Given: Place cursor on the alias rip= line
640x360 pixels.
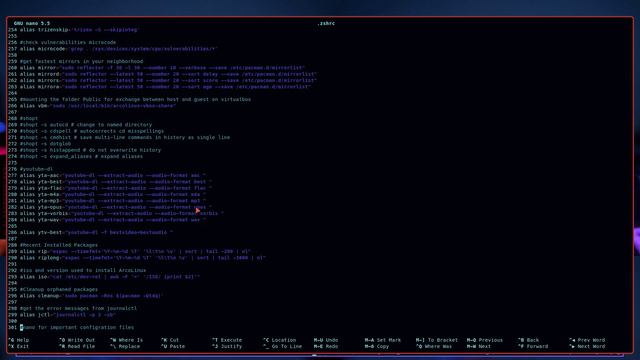Looking at the screenshot, I should tap(136, 251).
